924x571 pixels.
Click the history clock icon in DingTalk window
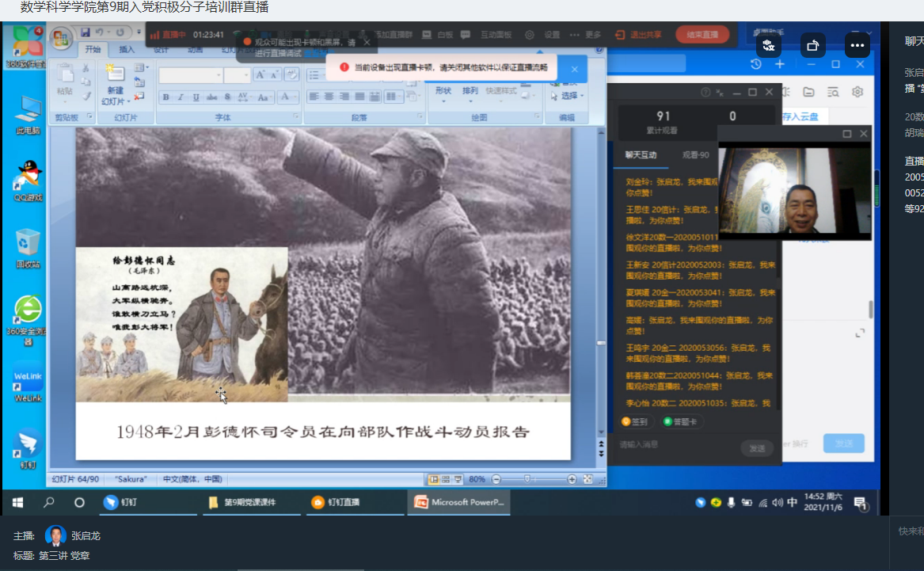pos(756,64)
